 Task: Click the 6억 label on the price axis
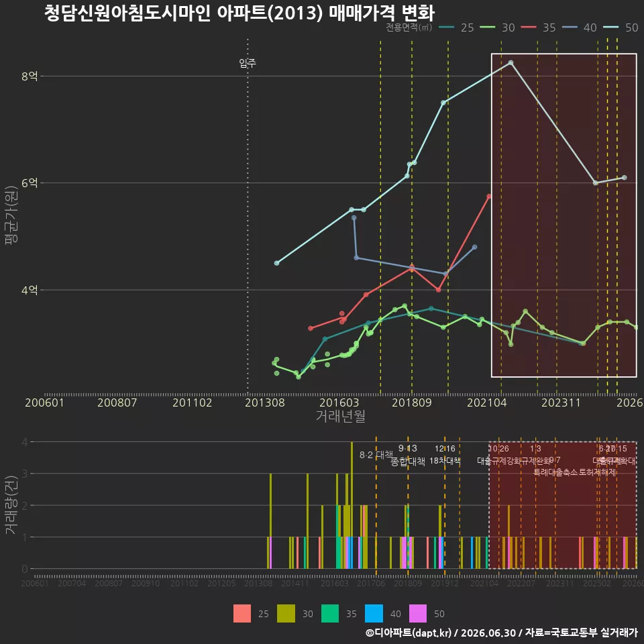[x=30, y=182]
